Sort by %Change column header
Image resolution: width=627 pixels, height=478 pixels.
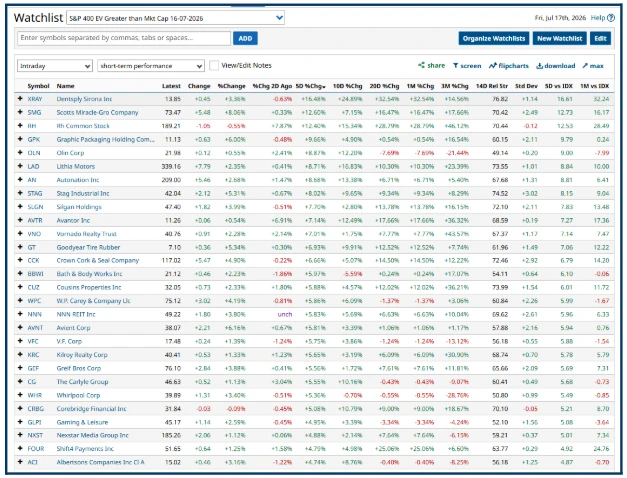tap(232, 86)
